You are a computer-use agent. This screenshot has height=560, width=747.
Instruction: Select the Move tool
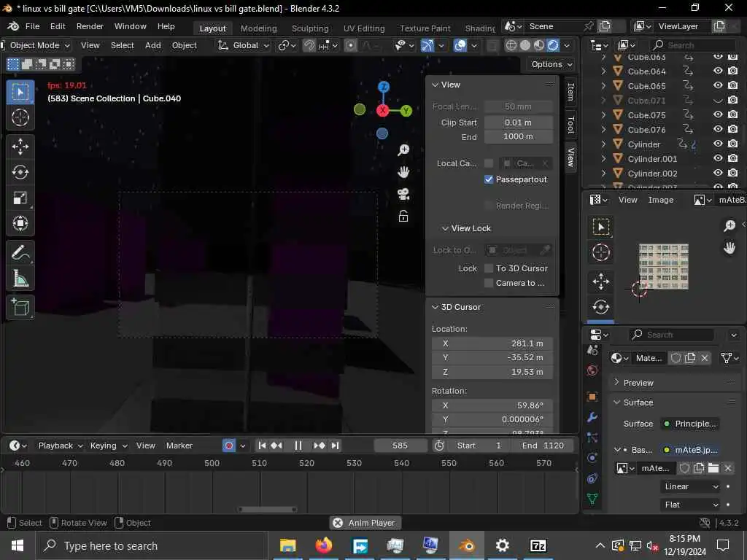[x=20, y=147]
